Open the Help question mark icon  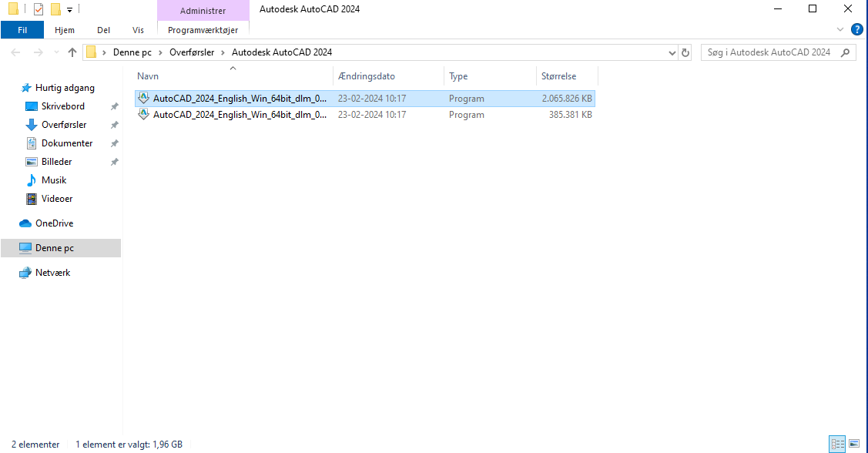pos(856,29)
